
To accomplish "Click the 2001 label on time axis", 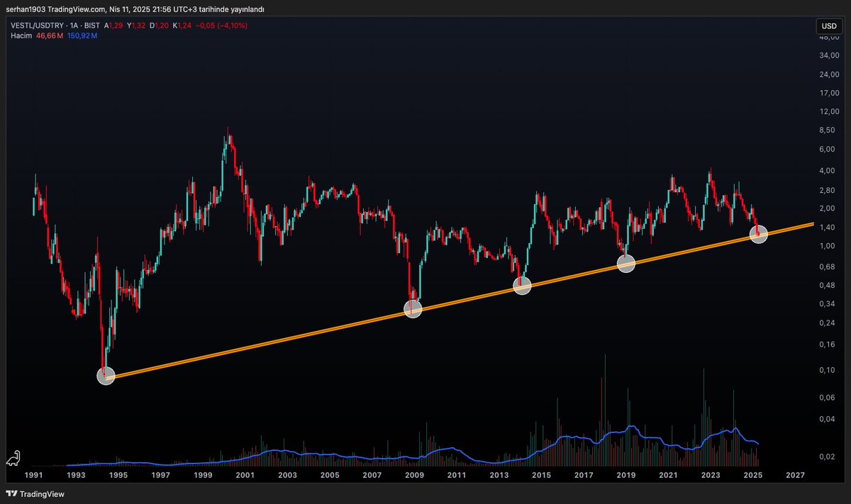I will (x=245, y=475).
